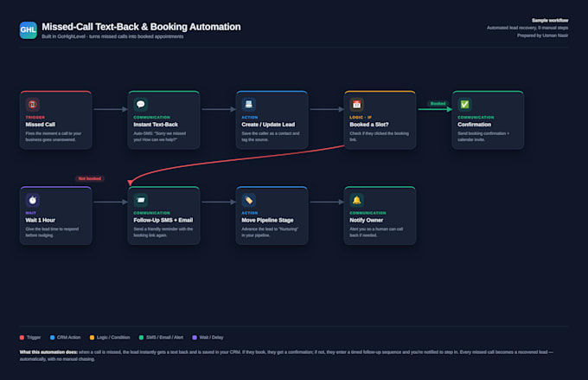Viewport: 588px width, 380px height.
Task: Click the Confirmation green checkmark icon
Action: point(464,105)
